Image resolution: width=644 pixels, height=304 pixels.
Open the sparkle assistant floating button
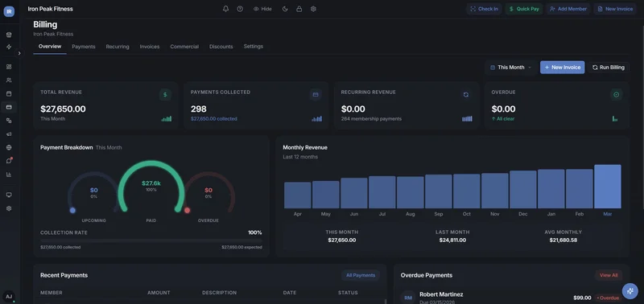click(x=630, y=290)
